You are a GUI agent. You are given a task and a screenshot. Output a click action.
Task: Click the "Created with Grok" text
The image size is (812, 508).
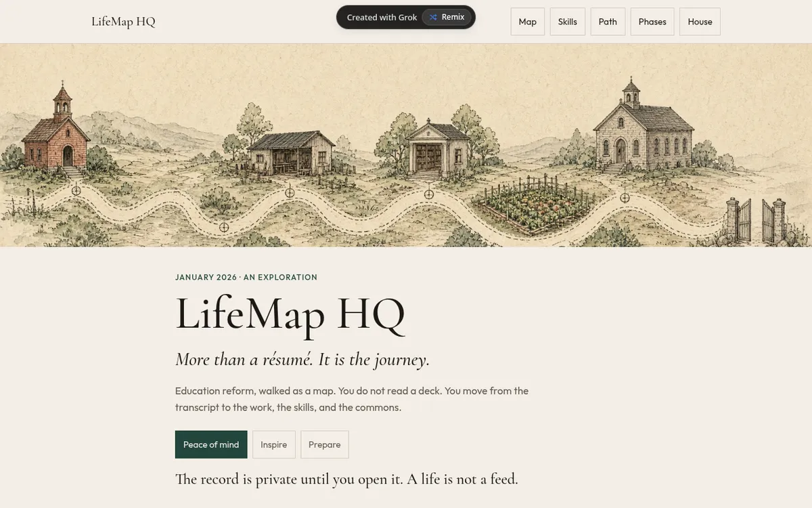382,18
